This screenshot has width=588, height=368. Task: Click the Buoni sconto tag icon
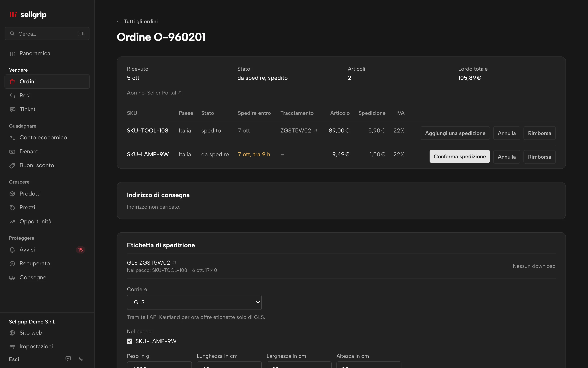coord(12,166)
